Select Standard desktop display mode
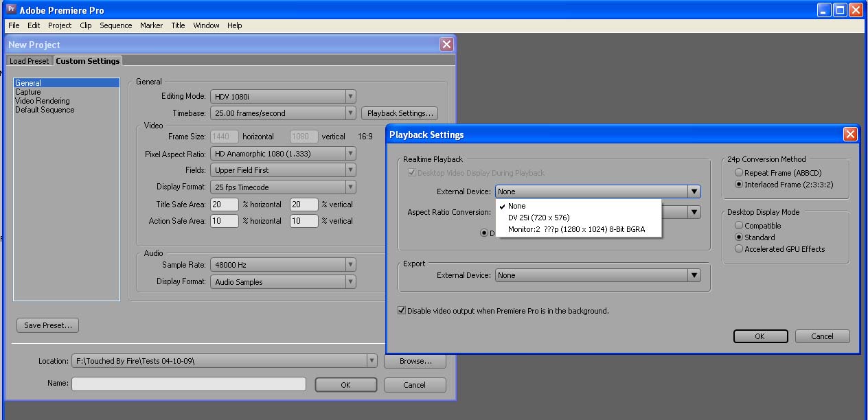This screenshot has width=868, height=420. (x=739, y=237)
